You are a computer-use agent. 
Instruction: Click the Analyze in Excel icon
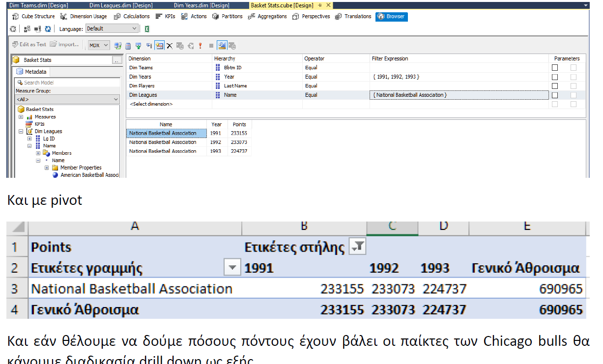147,29
